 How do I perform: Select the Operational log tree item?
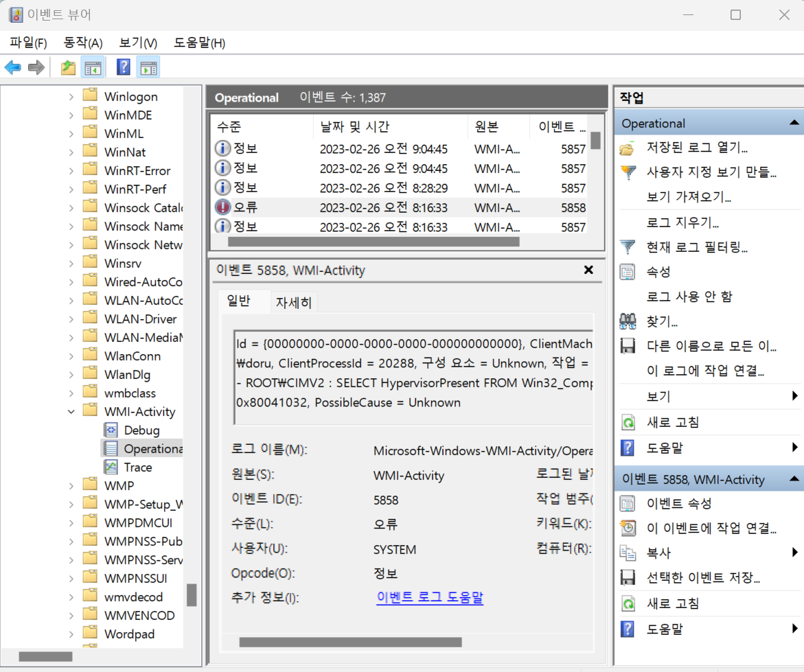coord(142,448)
